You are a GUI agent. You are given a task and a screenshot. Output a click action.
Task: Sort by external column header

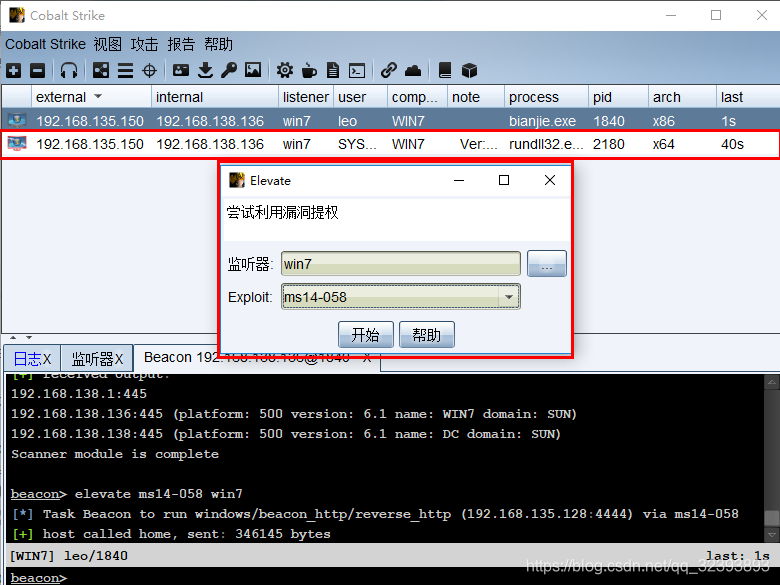pyautogui.click(x=91, y=97)
